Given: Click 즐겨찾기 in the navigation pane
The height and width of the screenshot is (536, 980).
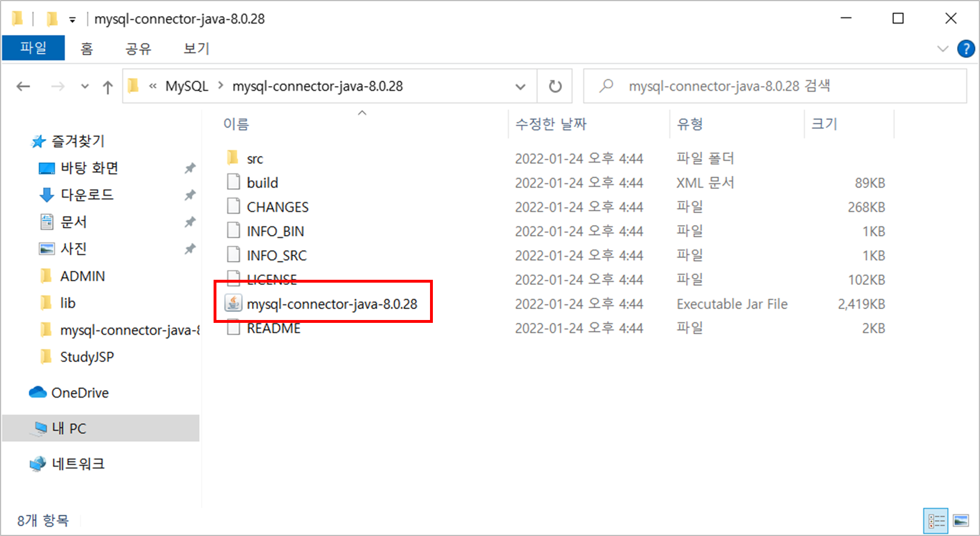Looking at the screenshot, I should (78, 141).
